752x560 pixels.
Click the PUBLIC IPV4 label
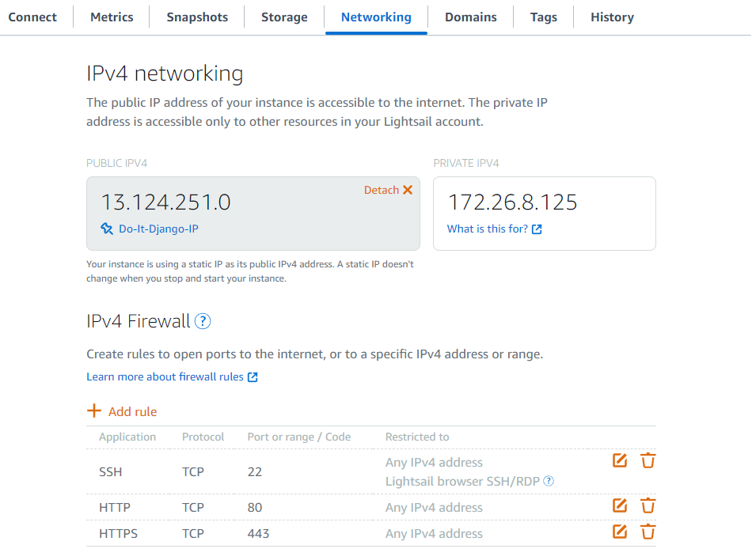click(x=116, y=164)
